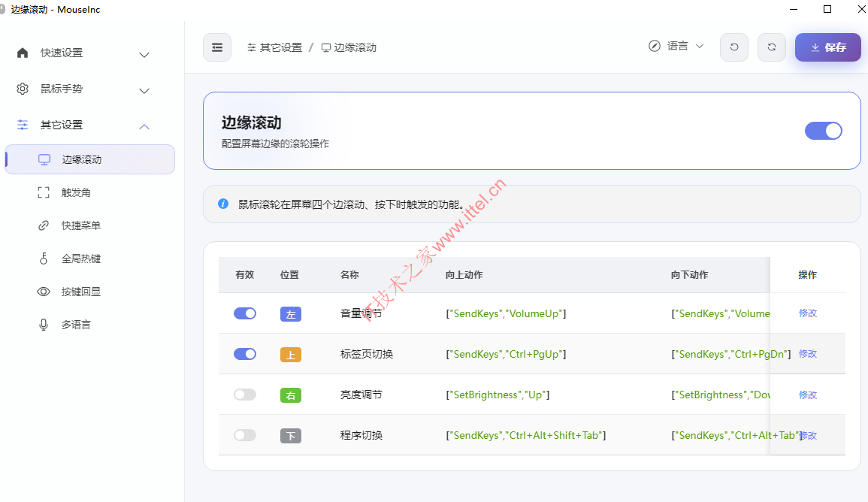Click the 边缘滚动 breadcrumb item
This screenshot has height=502, width=868.
(349, 47)
